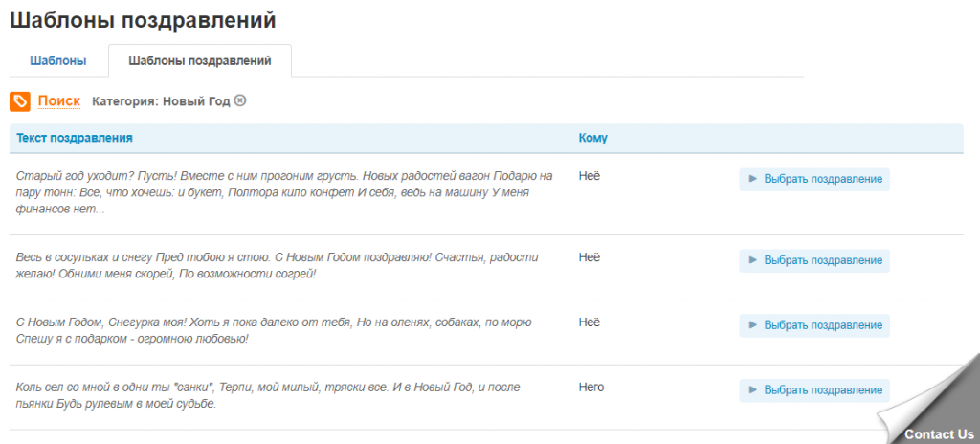Select the Снегурка моя greeting with its button
This screenshot has height=444, width=980.
[x=814, y=325]
